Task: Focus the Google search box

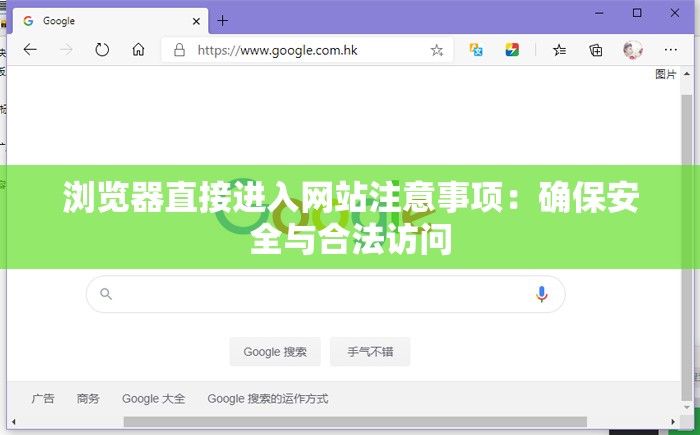Action: tap(325, 294)
